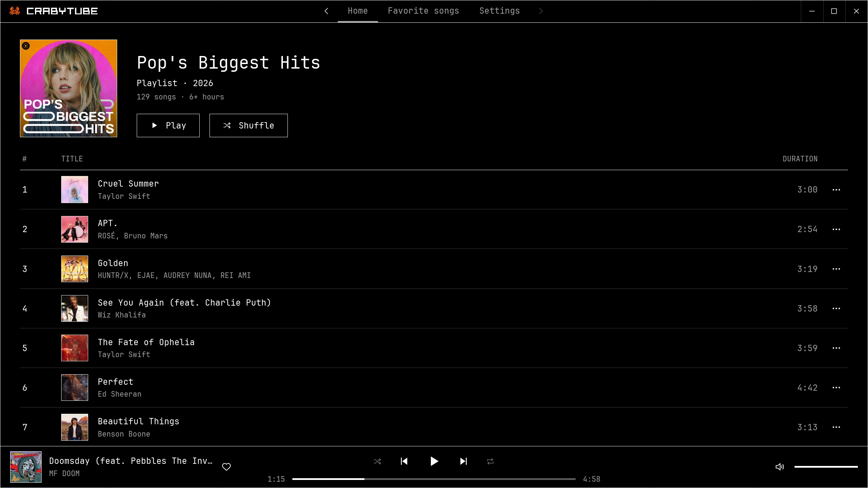The image size is (868, 488).
Task: Open more options for Golden
Action: (836, 269)
